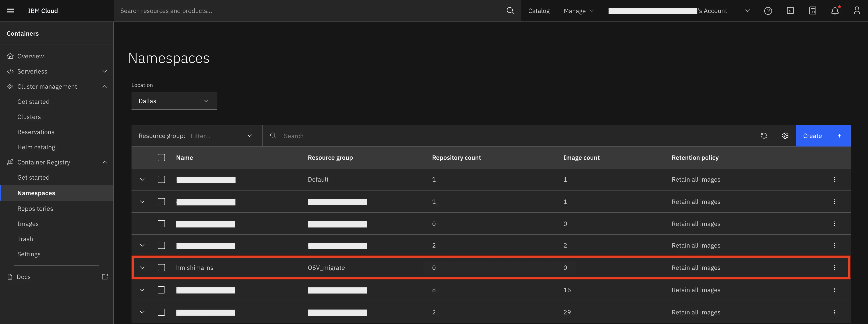View notifications bell icon
The width and height of the screenshot is (868, 324).
835,11
